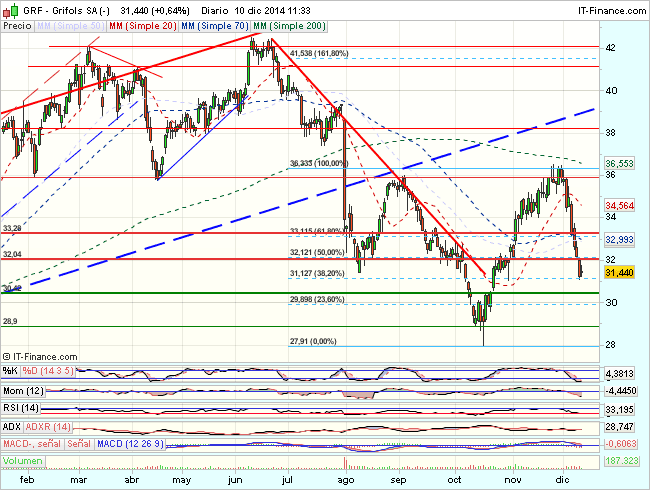Viewport: 650px width, 490px height.
Task: Open the IT-Finance.com link in the header
Action: coord(609,7)
